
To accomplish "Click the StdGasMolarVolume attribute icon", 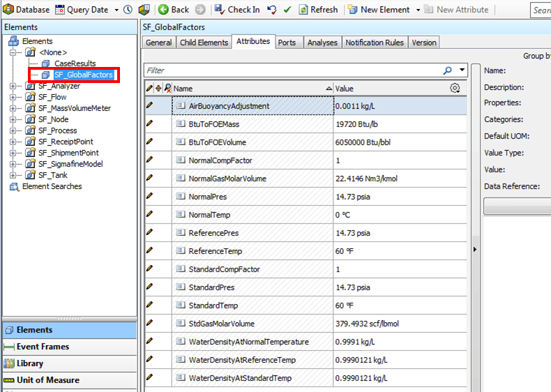I will click(x=181, y=323).
